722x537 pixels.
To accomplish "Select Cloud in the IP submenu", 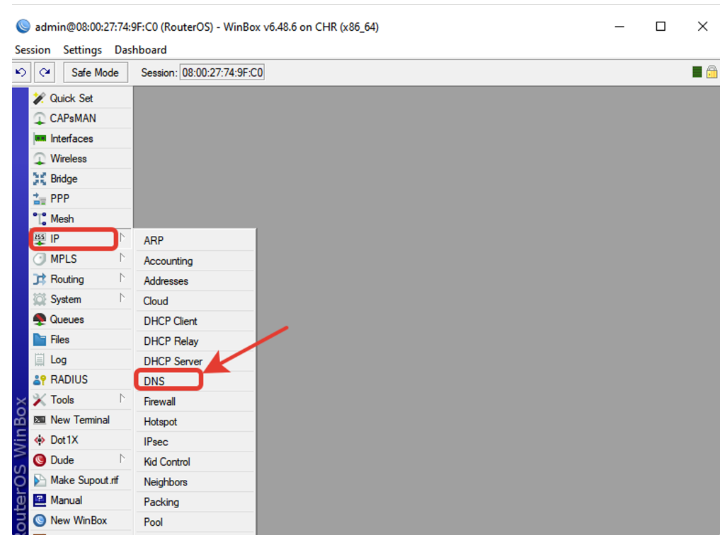I will click(x=195, y=301).
